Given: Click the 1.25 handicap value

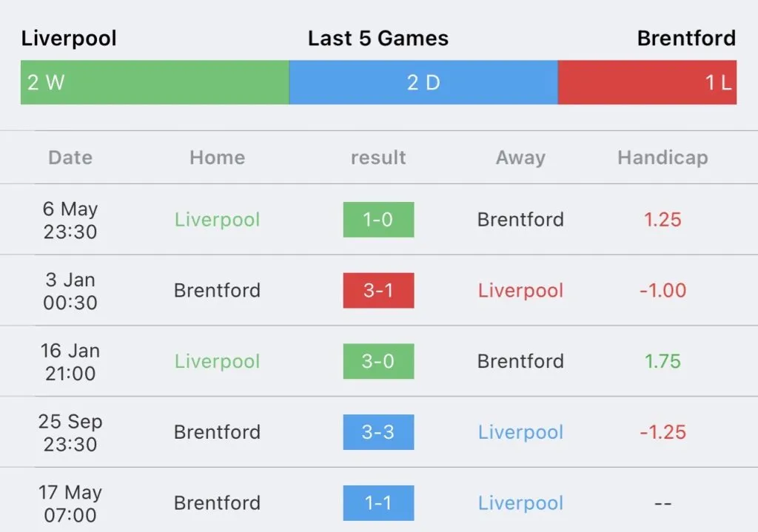Looking at the screenshot, I should (663, 220).
